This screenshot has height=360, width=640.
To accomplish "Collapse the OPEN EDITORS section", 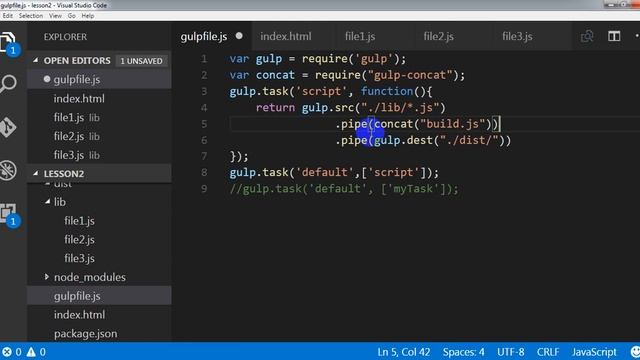I will 36,60.
